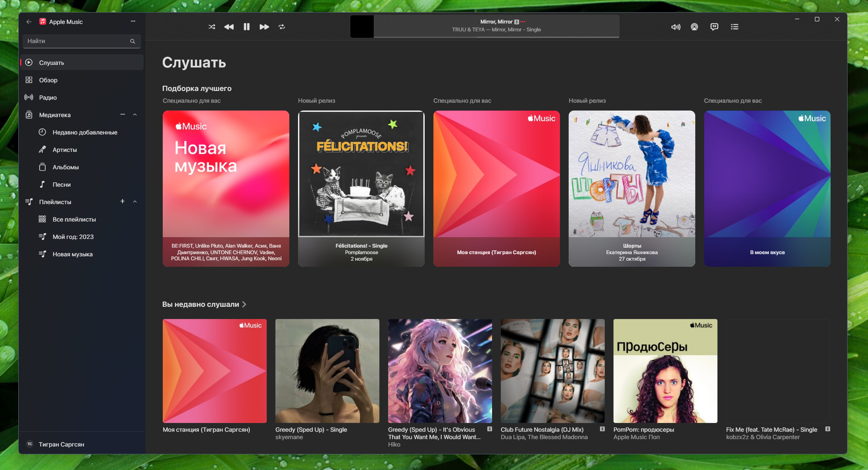The image size is (868, 470).
Task: Open Apple Music app menu ellipsis
Action: (x=133, y=21)
